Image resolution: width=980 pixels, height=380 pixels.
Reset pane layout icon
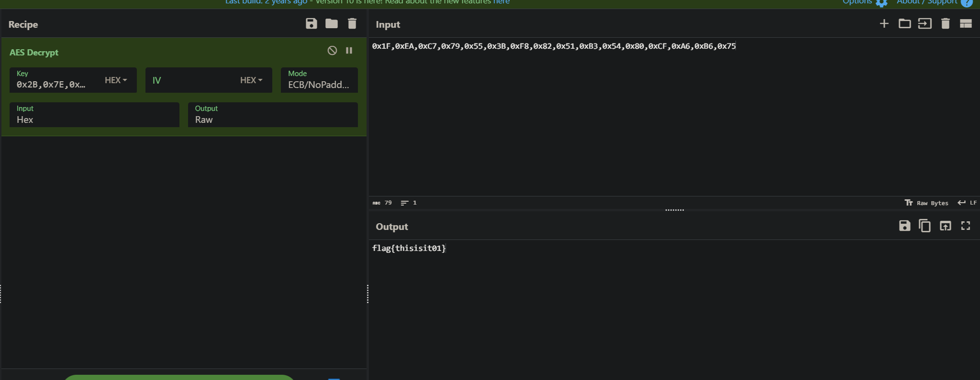(966, 23)
